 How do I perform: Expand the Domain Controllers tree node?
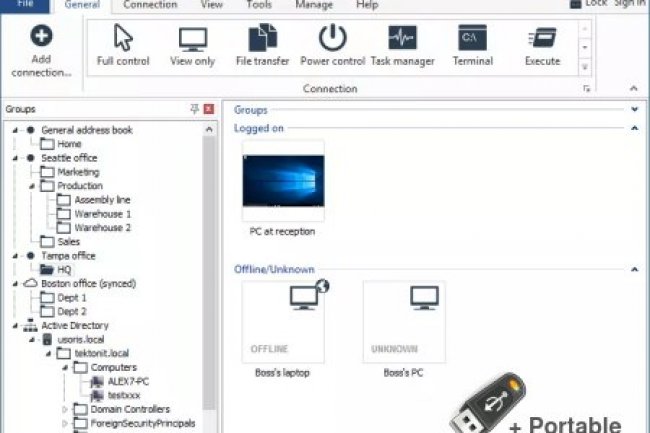coord(66,409)
